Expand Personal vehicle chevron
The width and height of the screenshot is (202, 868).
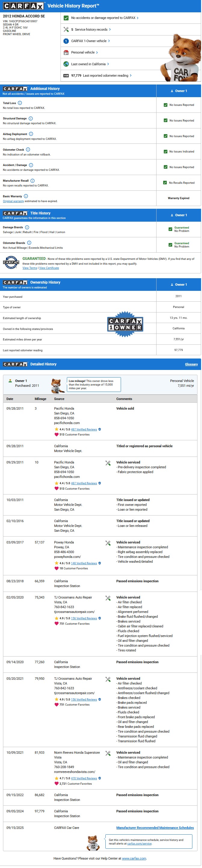[97, 53]
